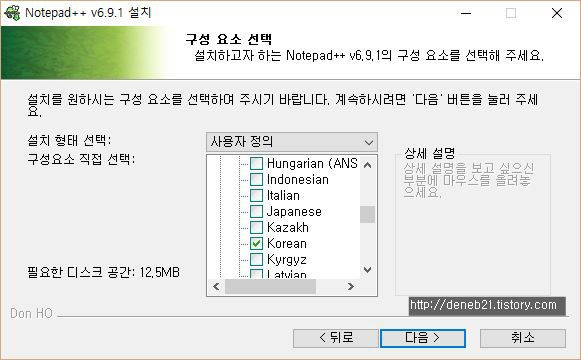Select the Hungarian (ANS label in the list

tap(312, 163)
